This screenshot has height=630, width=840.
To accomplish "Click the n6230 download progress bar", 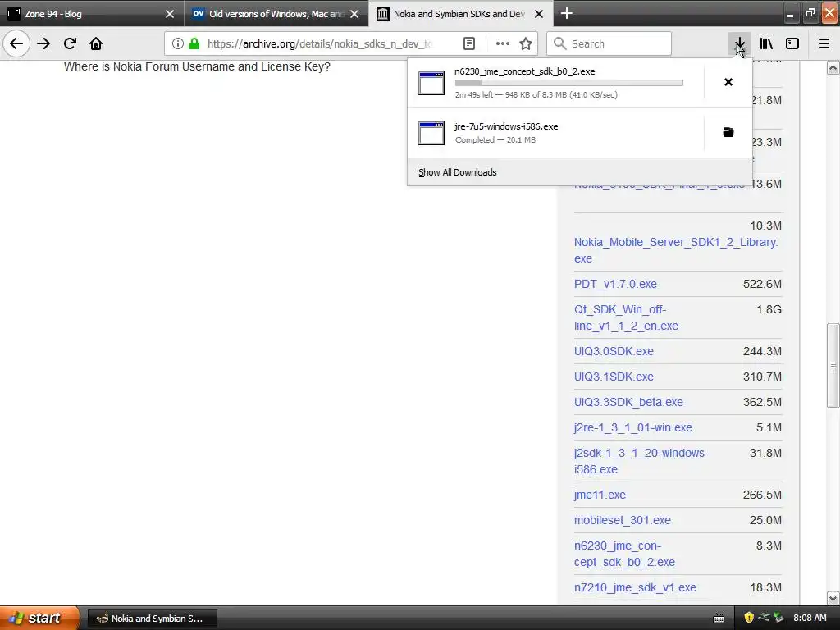I will point(569,83).
